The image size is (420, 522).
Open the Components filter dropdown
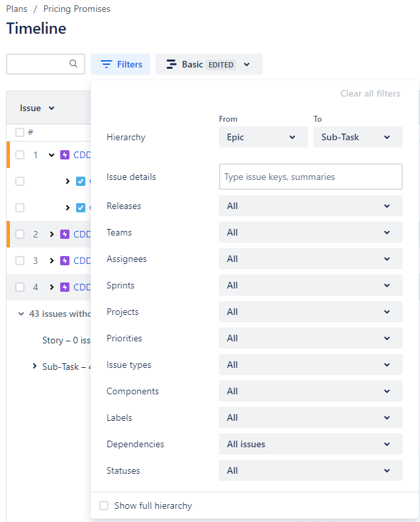point(310,391)
